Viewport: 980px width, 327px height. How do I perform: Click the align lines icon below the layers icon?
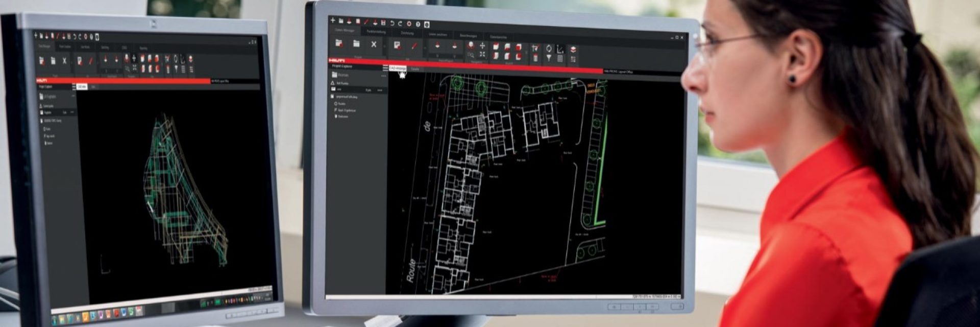[573, 59]
